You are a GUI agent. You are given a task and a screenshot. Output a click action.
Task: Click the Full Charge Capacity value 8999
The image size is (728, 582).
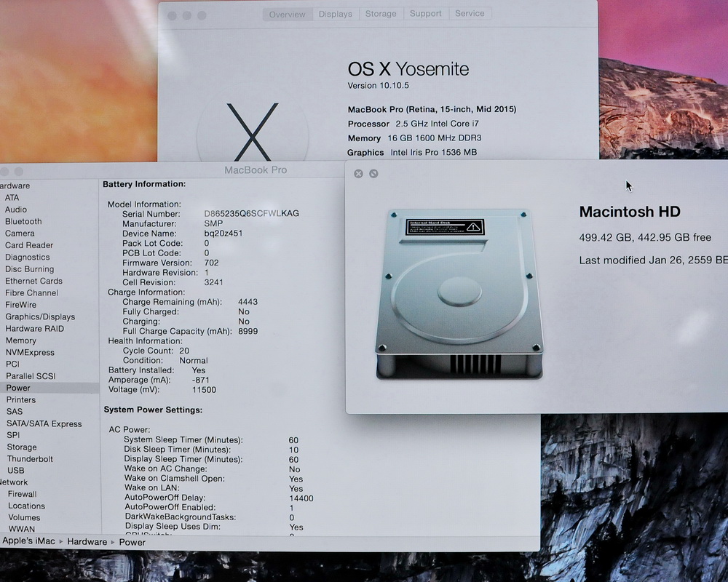pos(248,332)
